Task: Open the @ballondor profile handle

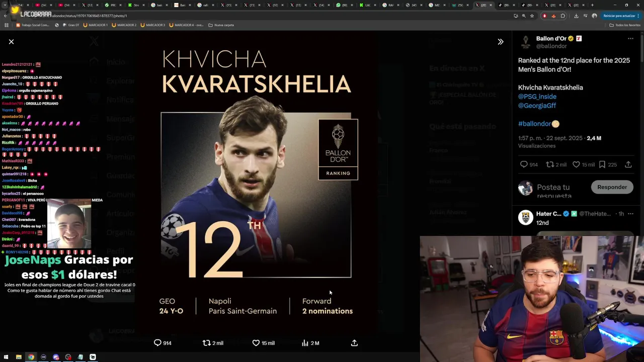Action: tap(551, 46)
